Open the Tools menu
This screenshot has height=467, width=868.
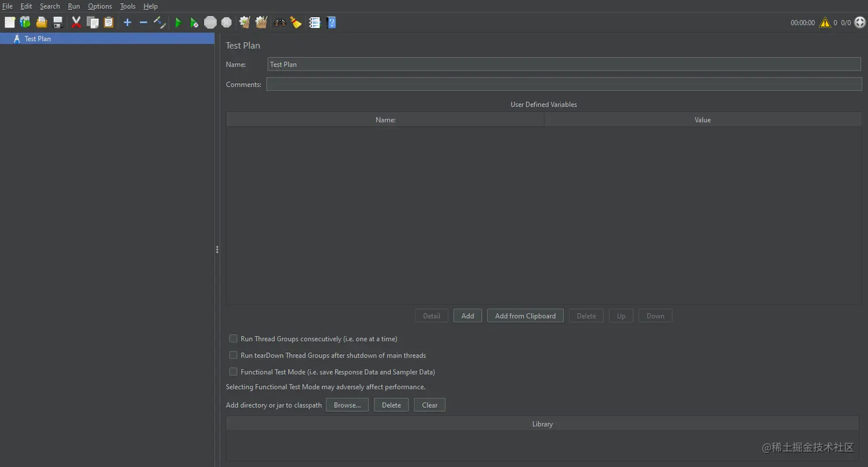click(x=127, y=6)
